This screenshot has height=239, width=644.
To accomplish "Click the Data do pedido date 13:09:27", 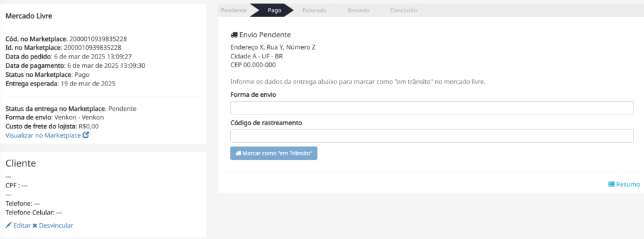I will 93,56.
